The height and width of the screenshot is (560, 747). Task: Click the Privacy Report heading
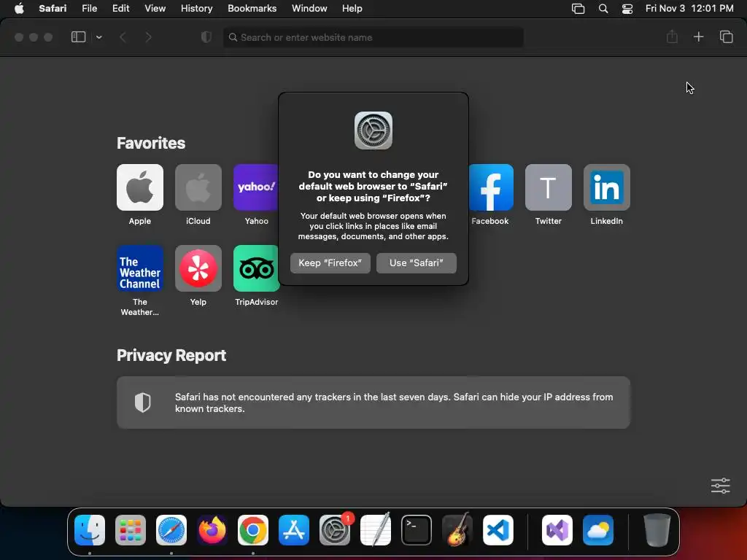tap(171, 355)
